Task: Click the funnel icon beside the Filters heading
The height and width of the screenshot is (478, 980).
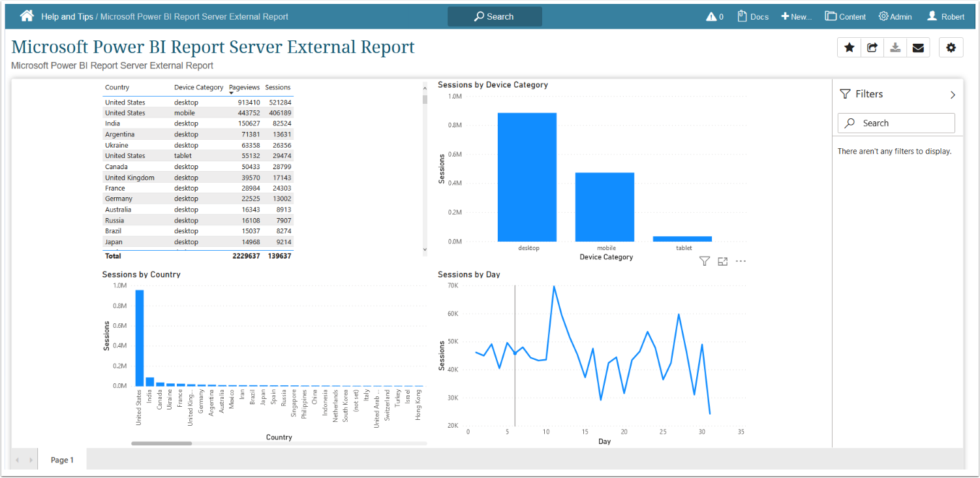Action: 845,94
